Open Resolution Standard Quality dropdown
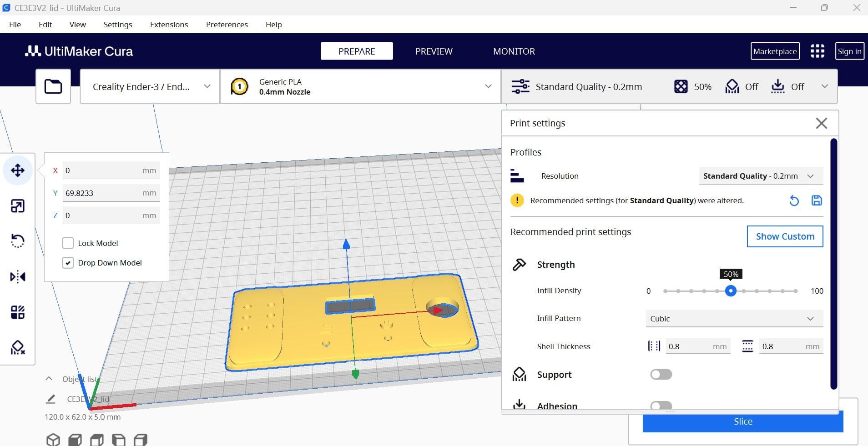 point(761,176)
